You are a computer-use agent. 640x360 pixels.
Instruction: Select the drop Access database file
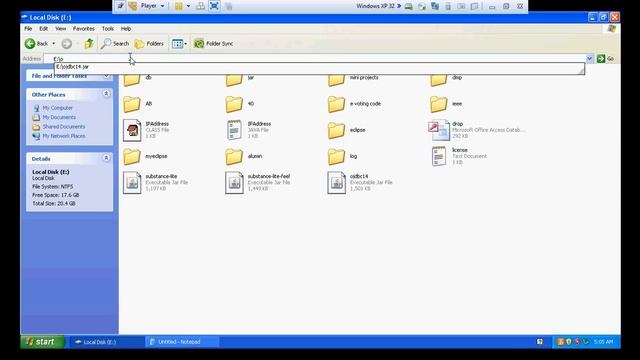pos(477,130)
